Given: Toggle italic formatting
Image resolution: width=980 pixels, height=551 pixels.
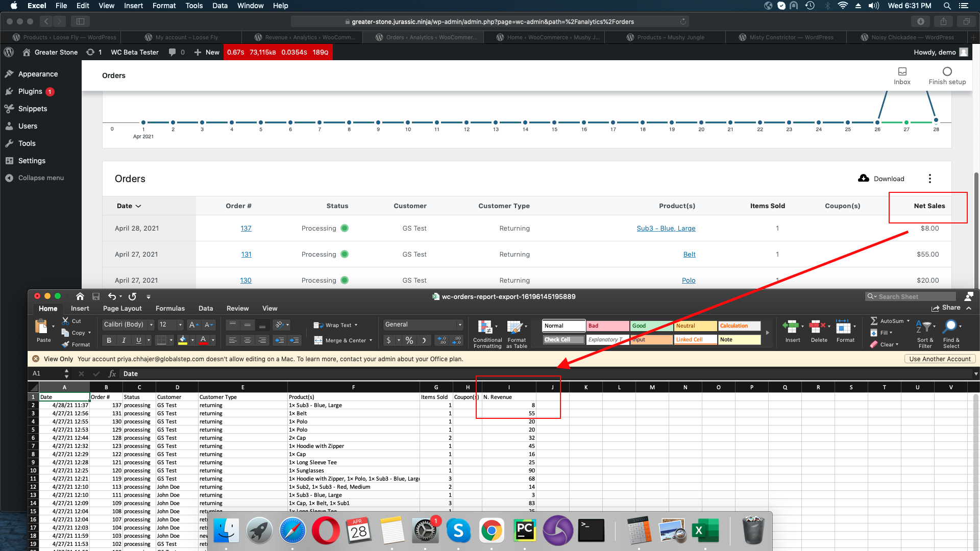Looking at the screenshot, I should [124, 340].
